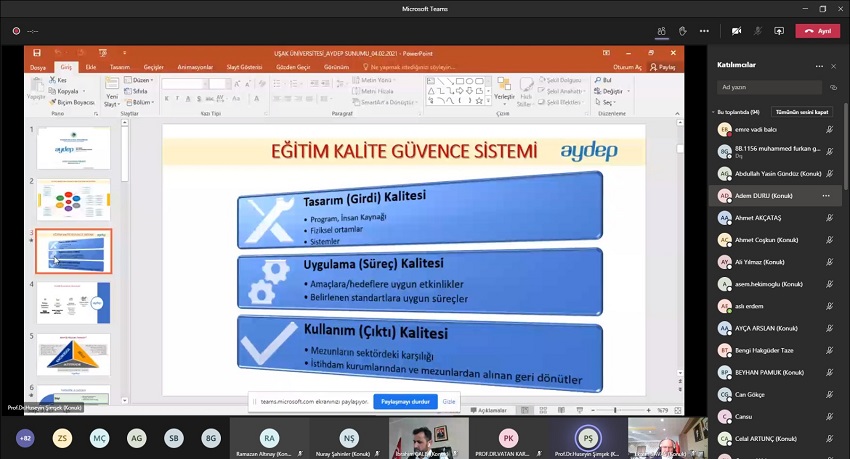Open the Tasarım ribbon tab

[119, 67]
